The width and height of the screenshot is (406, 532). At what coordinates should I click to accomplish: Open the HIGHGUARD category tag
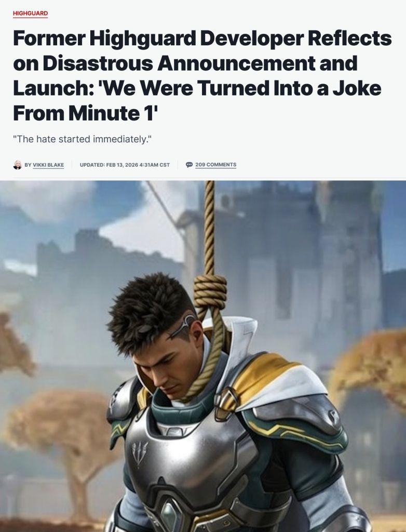coord(30,14)
